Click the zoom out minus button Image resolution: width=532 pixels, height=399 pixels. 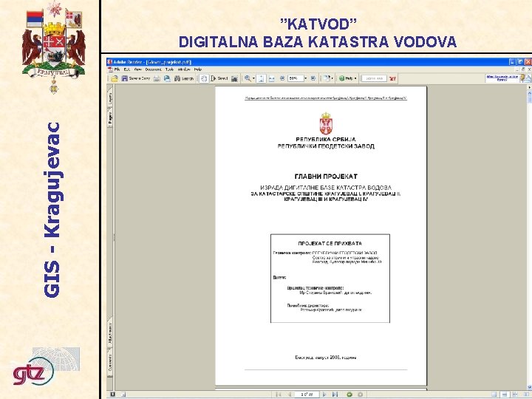coord(282,78)
